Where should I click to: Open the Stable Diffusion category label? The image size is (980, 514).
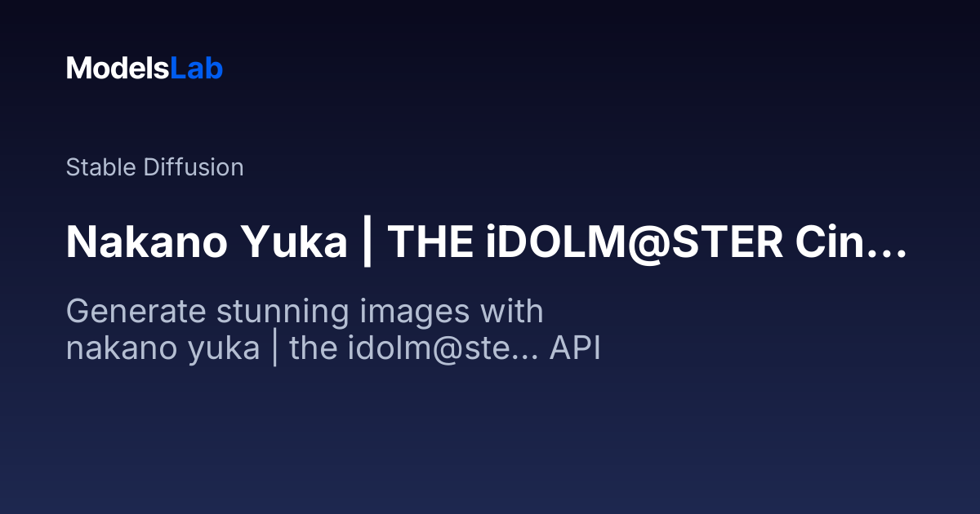154,167
